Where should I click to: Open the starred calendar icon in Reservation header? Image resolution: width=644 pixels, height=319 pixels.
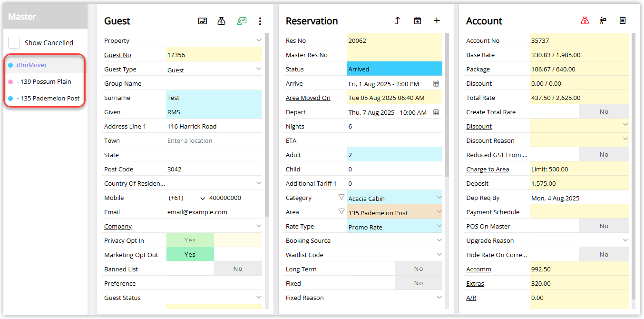point(417,21)
